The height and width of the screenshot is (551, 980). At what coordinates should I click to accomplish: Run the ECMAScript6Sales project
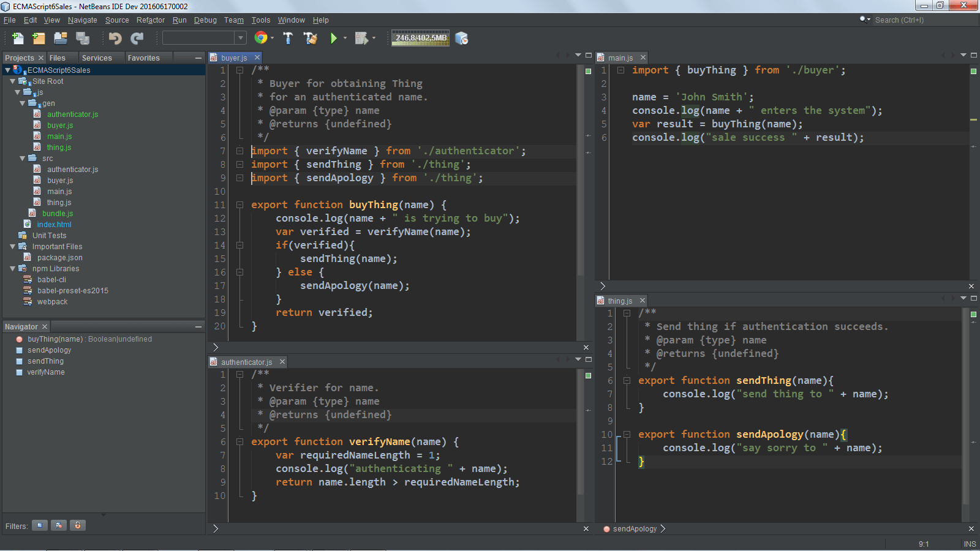click(x=334, y=38)
